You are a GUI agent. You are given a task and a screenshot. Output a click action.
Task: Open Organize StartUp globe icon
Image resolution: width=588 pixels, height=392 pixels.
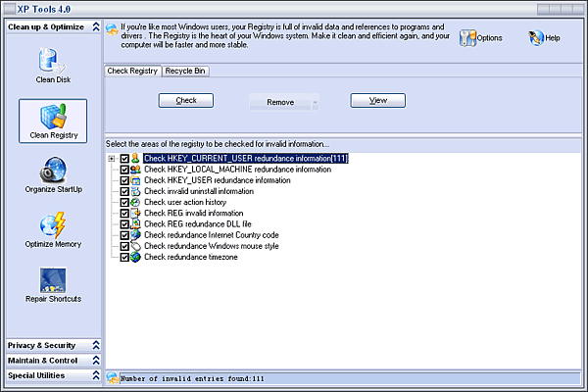53,170
